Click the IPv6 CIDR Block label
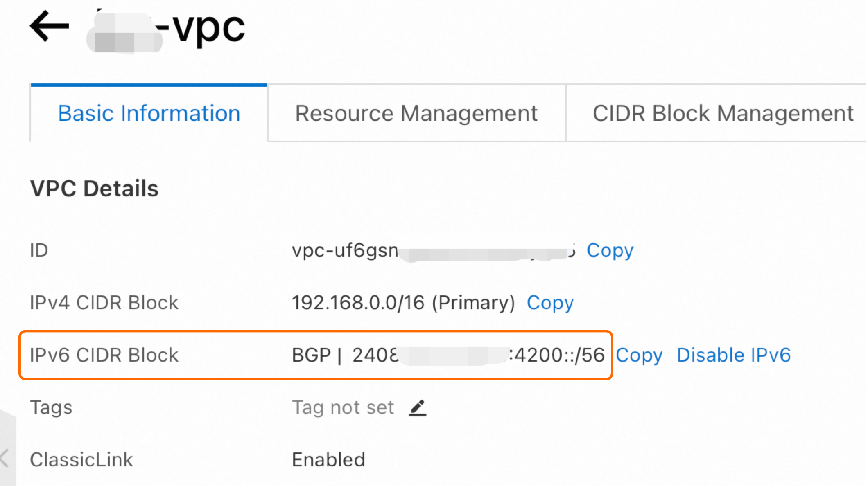The image size is (868, 486). [x=105, y=355]
